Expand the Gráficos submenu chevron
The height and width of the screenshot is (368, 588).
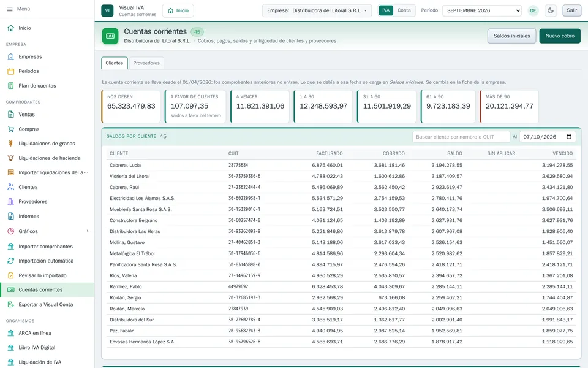pos(88,231)
